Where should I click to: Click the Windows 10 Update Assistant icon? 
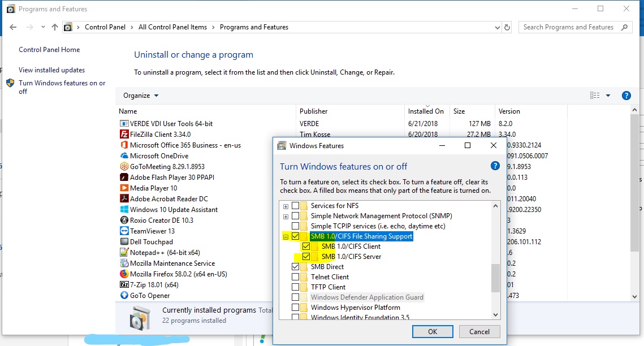[124, 209]
